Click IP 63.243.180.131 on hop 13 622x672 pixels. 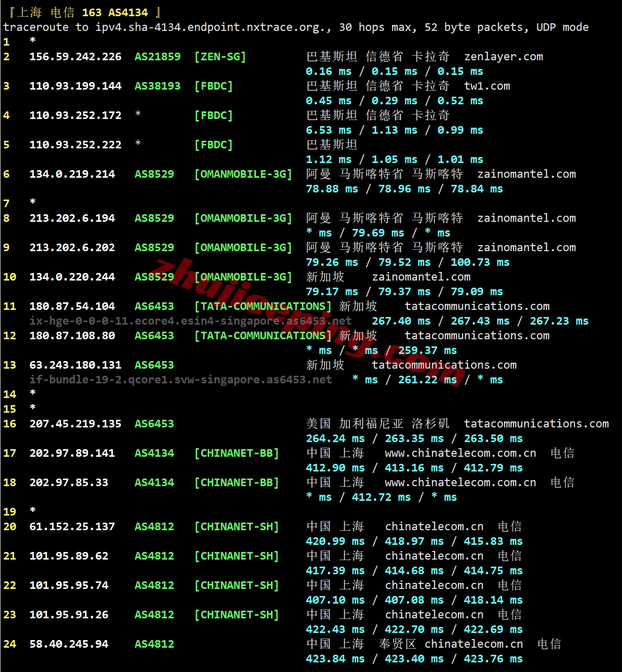tap(75, 365)
